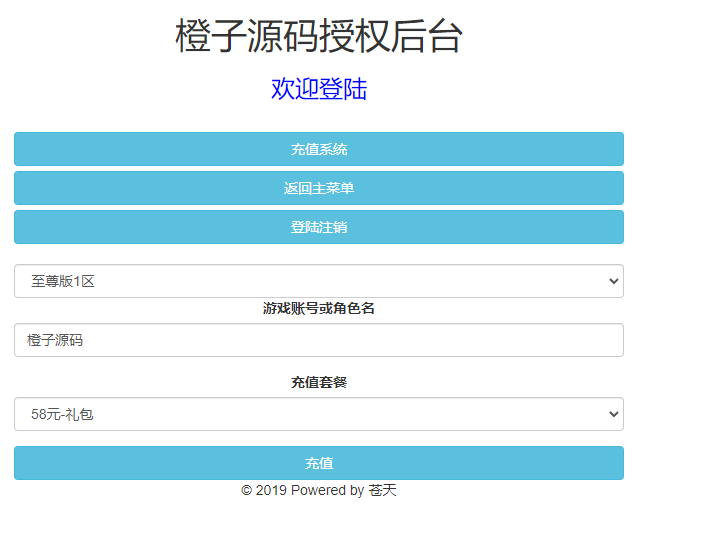This screenshot has width=711, height=551.
Task: Click the 橙子源码授权后台 page heading
Action: (x=318, y=37)
